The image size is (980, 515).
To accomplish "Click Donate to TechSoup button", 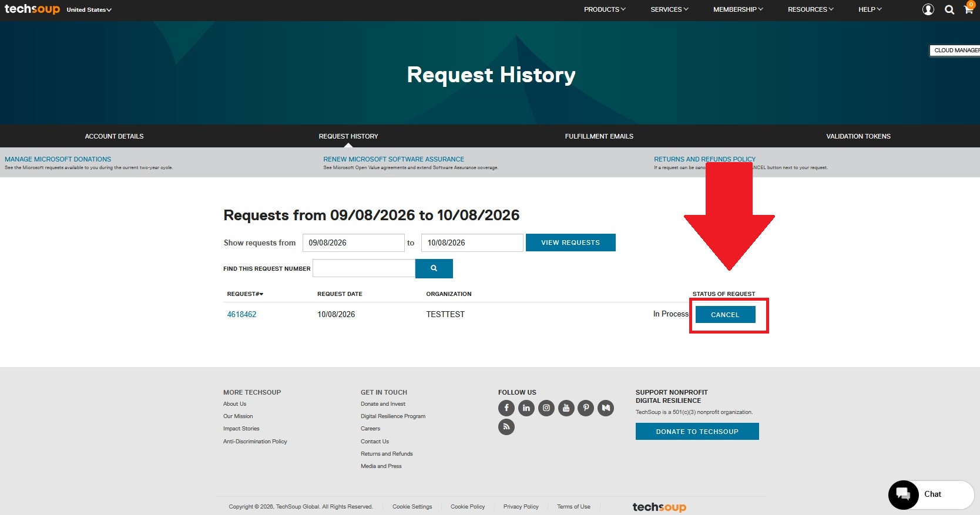I will (697, 432).
